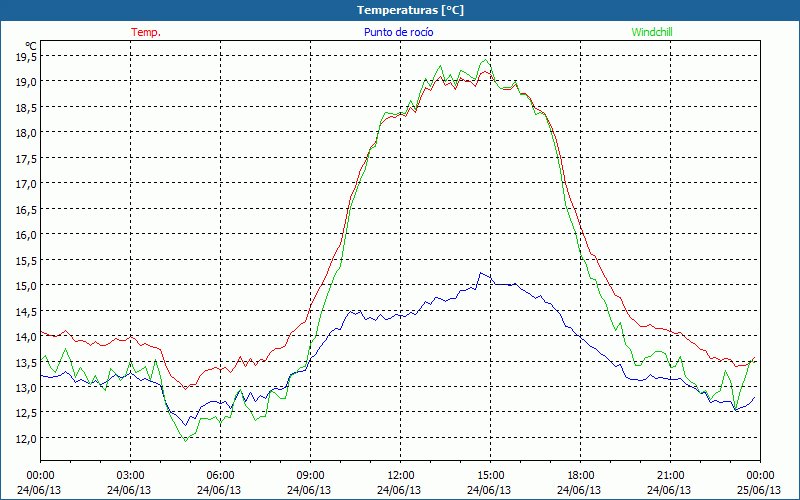The image size is (800, 500).
Task: Click the 'Temperaturas [°C]' chart title
Action: click(x=410, y=10)
